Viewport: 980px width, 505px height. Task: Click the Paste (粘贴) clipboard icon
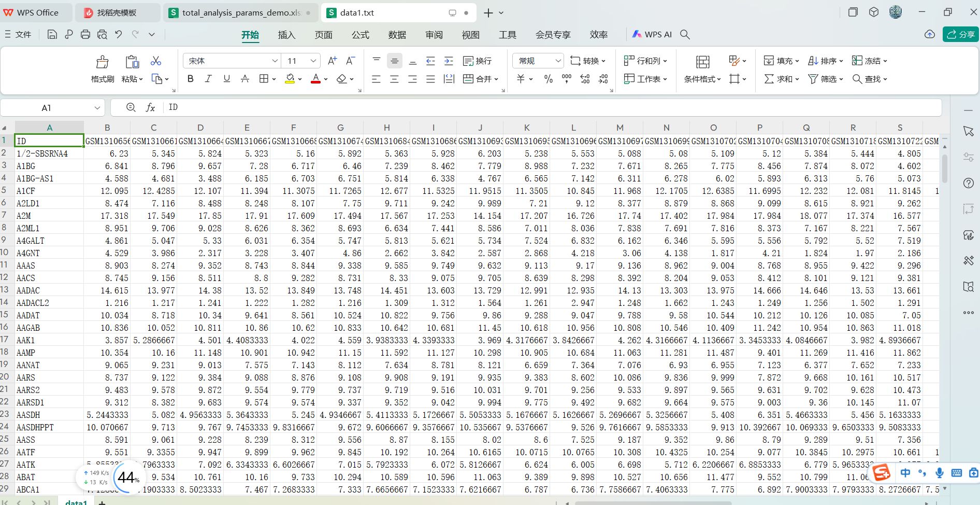coord(132,62)
